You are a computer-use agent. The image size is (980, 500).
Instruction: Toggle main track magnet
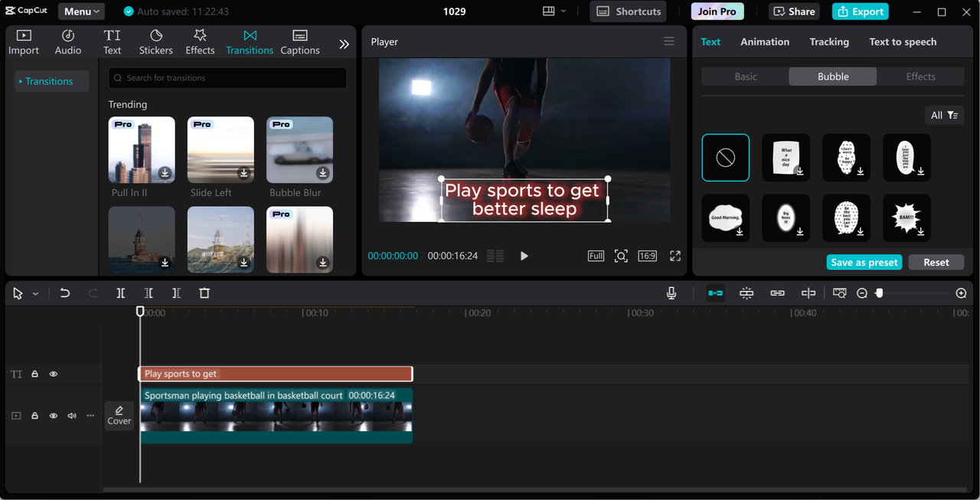coord(715,293)
